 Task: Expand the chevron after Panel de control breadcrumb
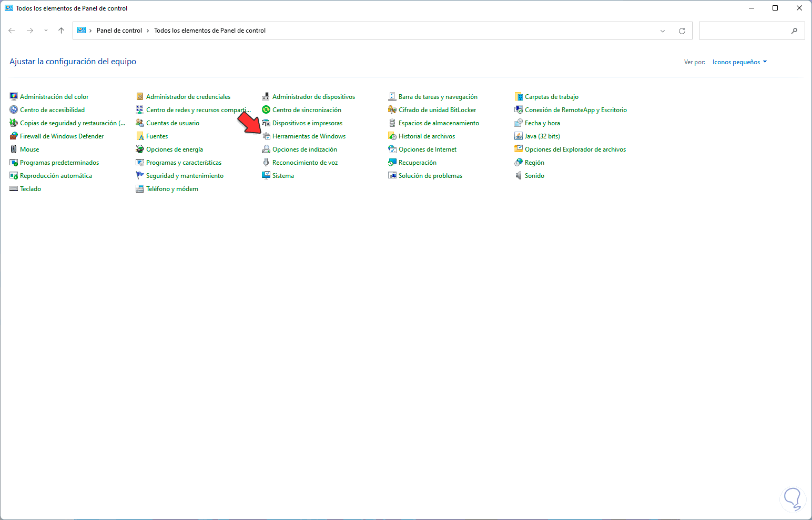point(148,31)
